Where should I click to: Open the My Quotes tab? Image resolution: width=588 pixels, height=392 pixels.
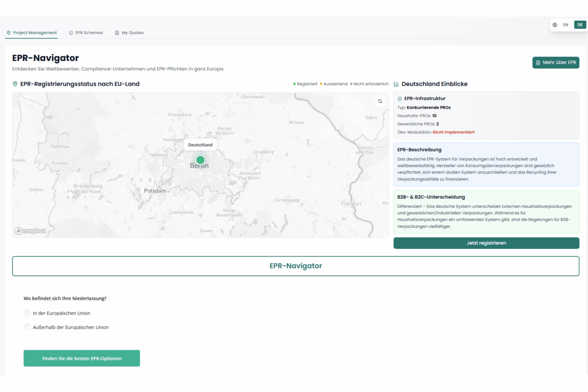pyautogui.click(x=132, y=32)
